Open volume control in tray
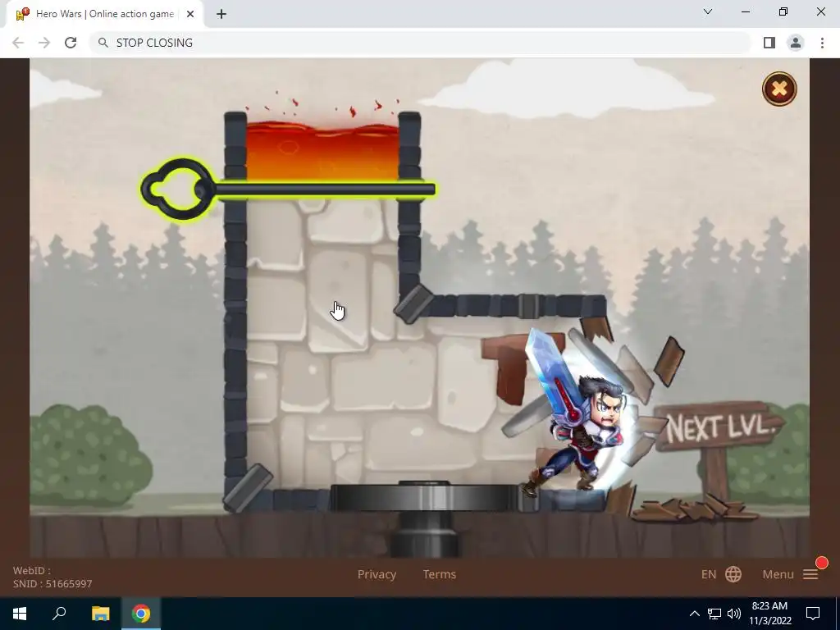The height and width of the screenshot is (630, 840). pyautogui.click(x=734, y=614)
